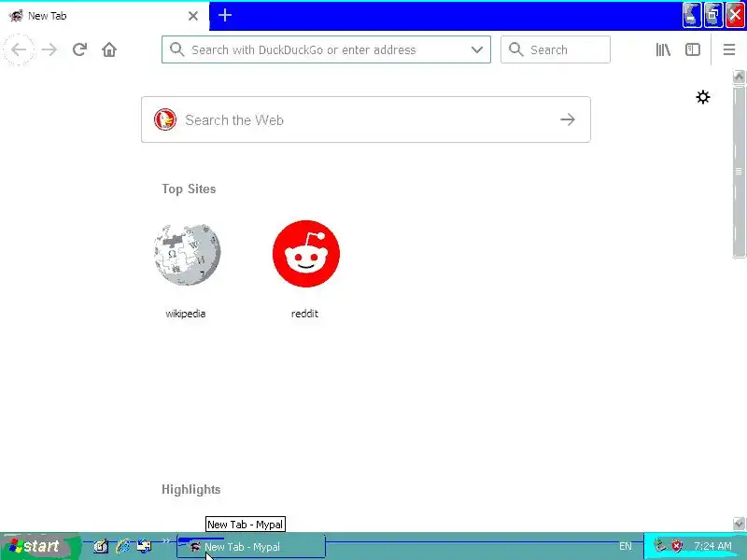Click the Search the Web box

(365, 119)
